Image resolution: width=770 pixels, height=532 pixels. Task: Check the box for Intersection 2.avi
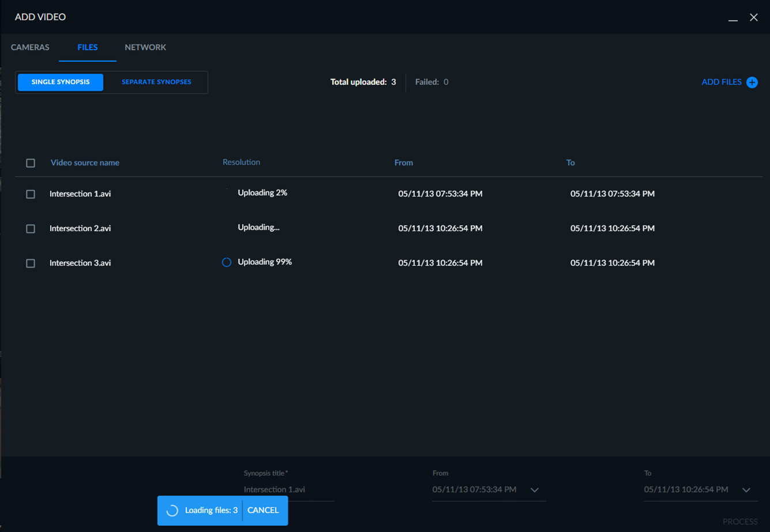(x=31, y=229)
